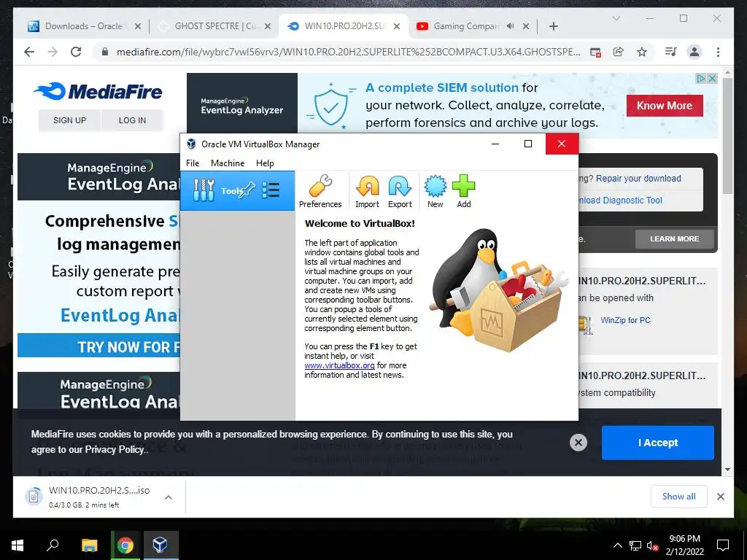Image resolution: width=747 pixels, height=560 pixels.
Task: Click the green Add machine icon
Action: coord(463,191)
